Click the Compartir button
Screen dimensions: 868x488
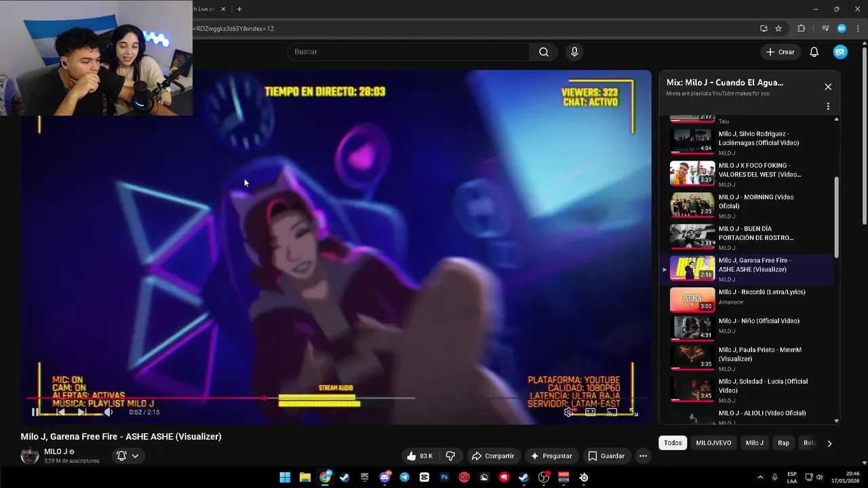pos(493,456)
